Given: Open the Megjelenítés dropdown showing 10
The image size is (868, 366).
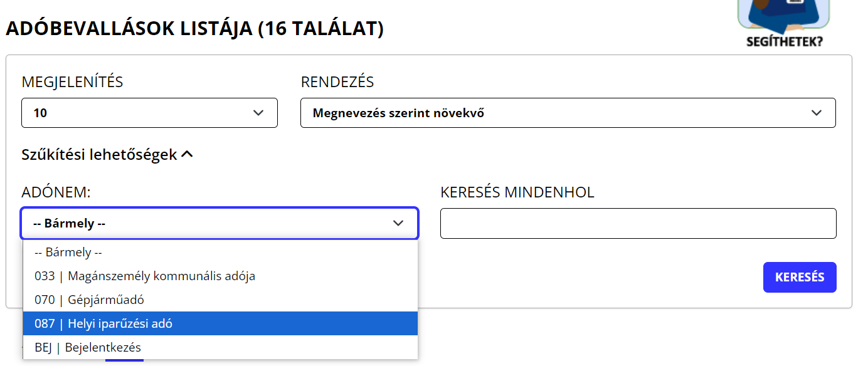Looking at the screenshot, I should click(x=149, y=113).
